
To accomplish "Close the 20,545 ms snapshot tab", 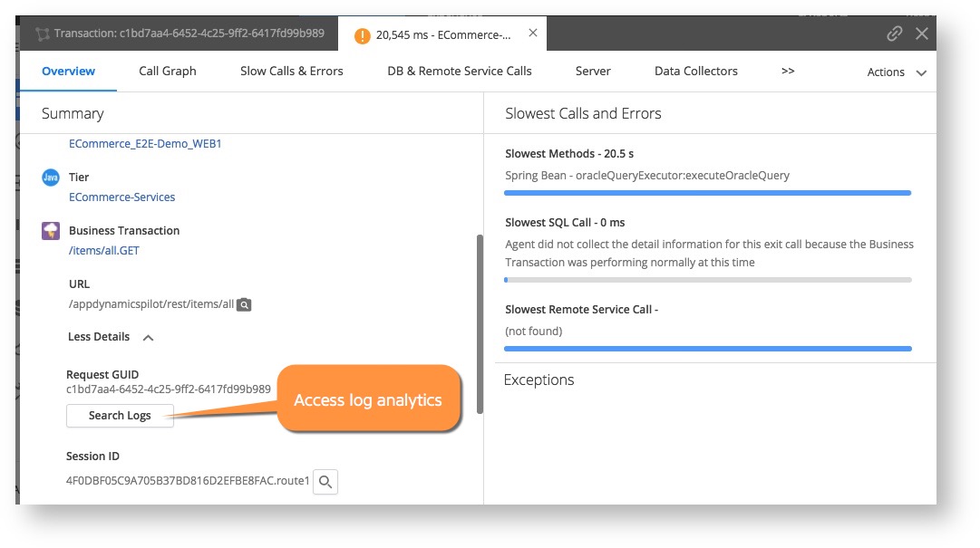I will [532, 34].
